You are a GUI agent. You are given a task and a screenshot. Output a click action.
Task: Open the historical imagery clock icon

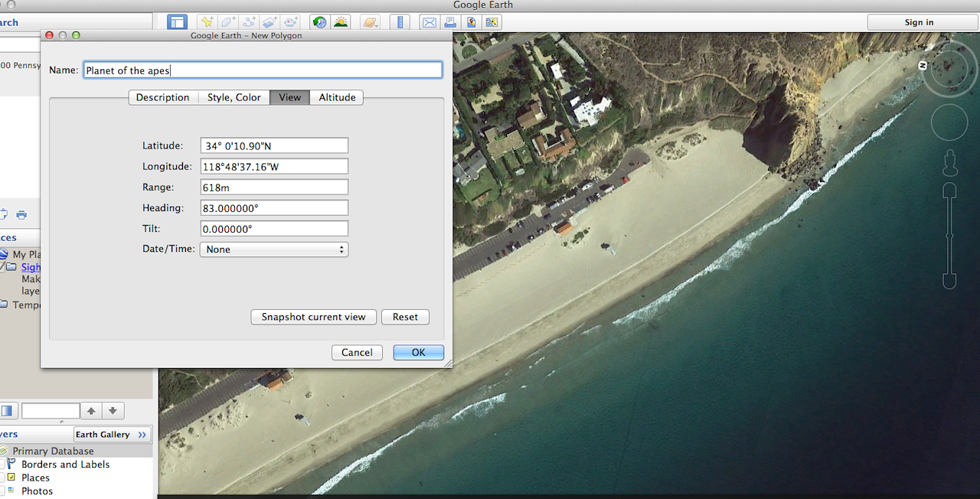click(320, 22)
